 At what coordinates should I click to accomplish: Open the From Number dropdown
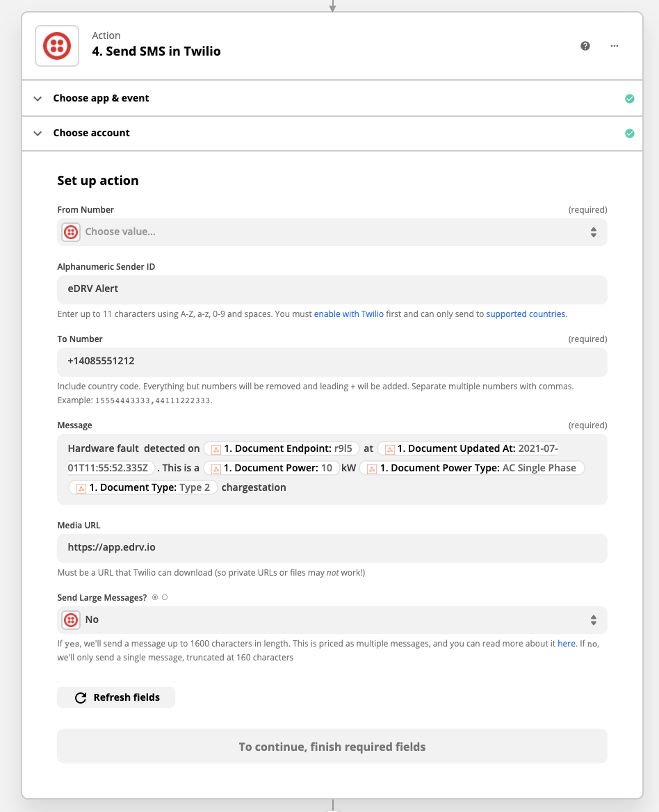point(332,232)
